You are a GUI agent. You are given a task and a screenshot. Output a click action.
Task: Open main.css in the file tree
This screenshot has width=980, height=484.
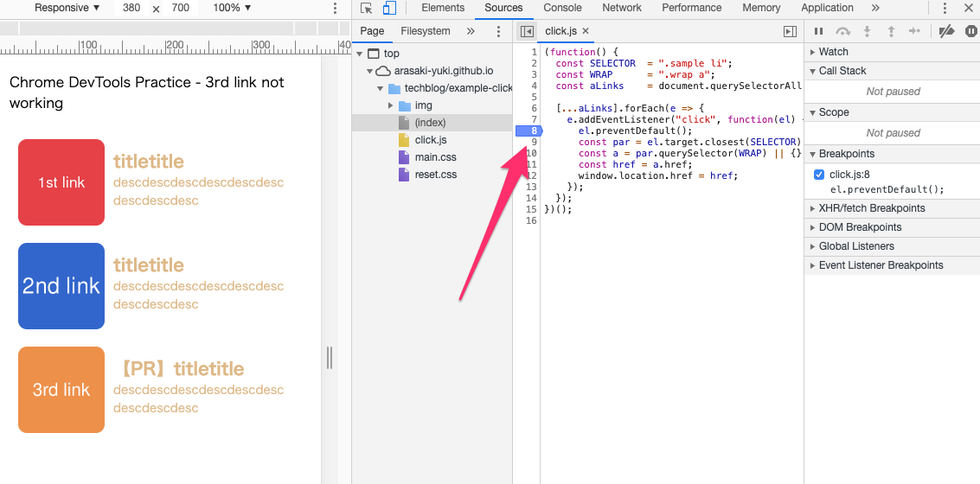(435, 157)
